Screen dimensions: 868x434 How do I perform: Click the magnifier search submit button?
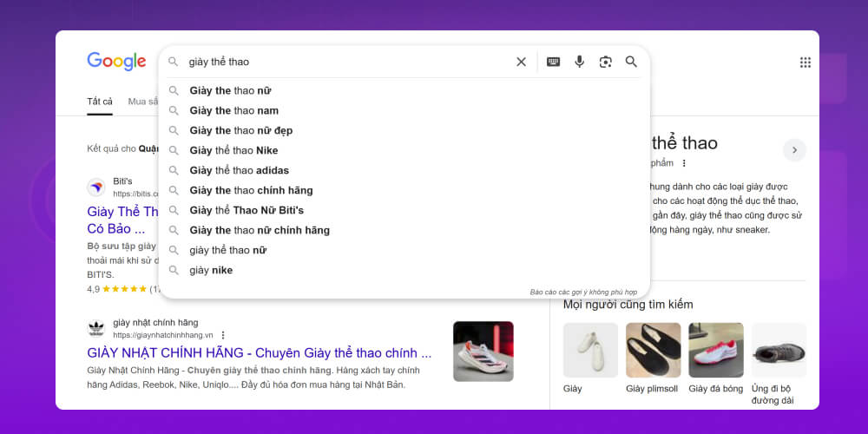[x=631, y=62]
